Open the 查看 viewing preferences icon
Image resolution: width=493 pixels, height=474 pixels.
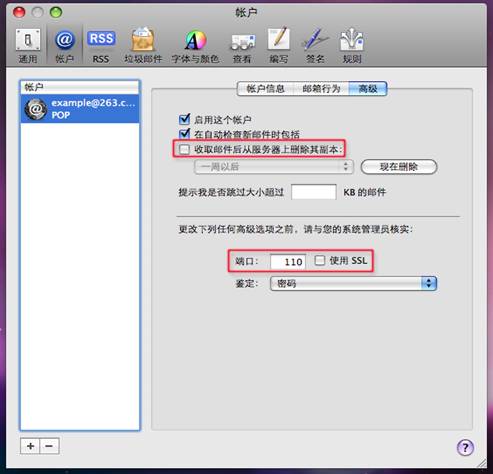[242, 45]
